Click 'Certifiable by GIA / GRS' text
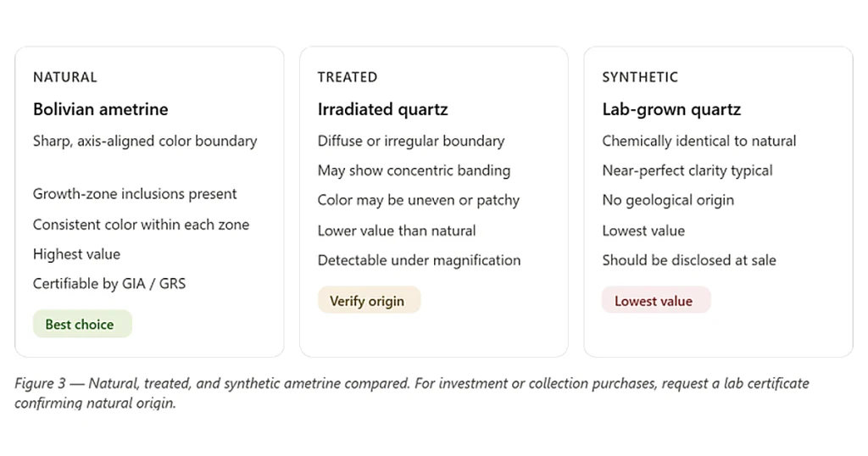This screenshot has width=868, height=456. point(109,284)
